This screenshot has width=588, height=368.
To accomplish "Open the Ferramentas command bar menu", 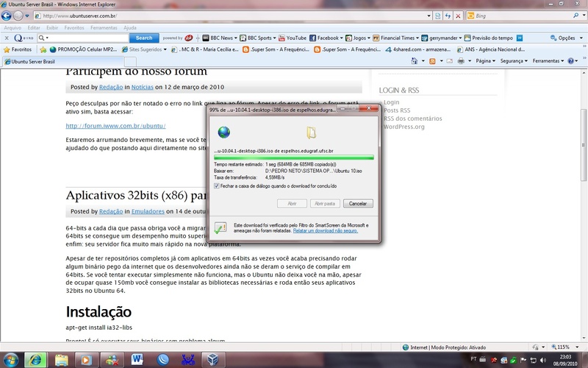I will (548, 61).
